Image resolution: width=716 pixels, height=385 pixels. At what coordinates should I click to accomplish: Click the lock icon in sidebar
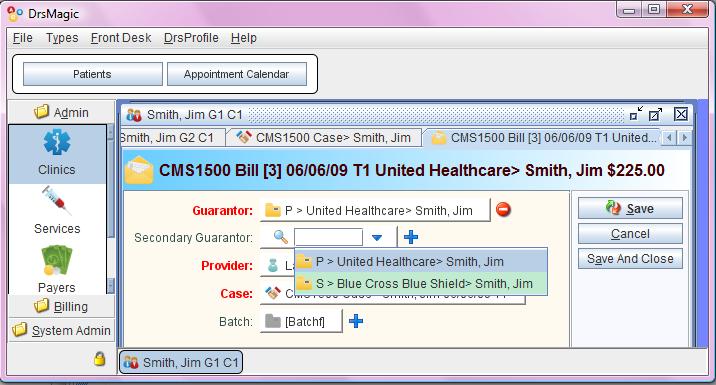[99, 359]
